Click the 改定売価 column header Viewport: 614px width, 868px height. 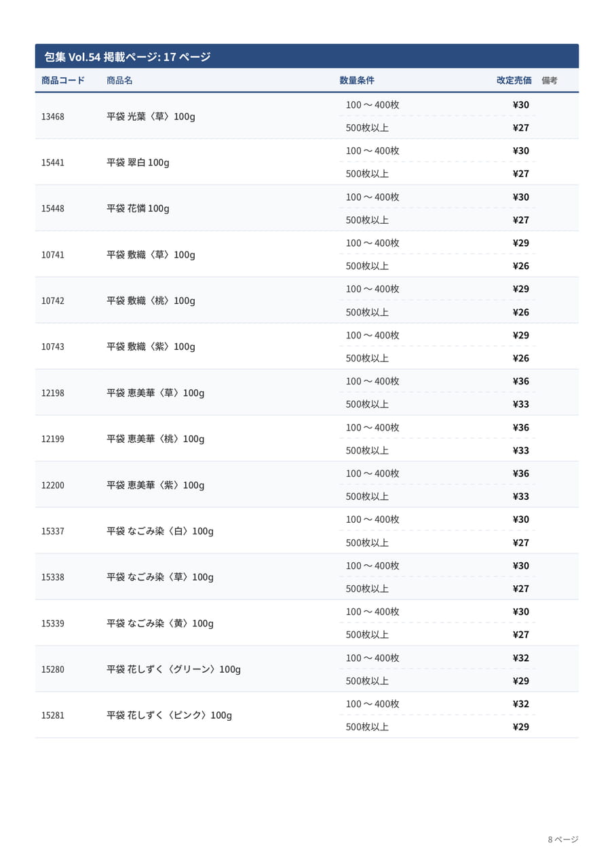514,80
